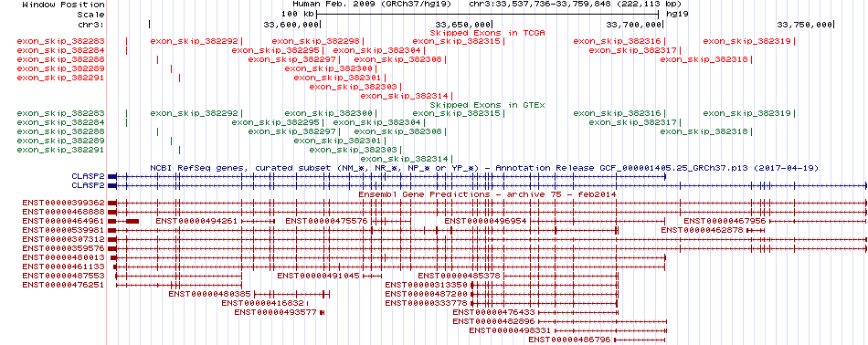868x345 pixels.
Task: Open transcript ENST00000539981
Action: pyautogui.click(x=63, y=230)
